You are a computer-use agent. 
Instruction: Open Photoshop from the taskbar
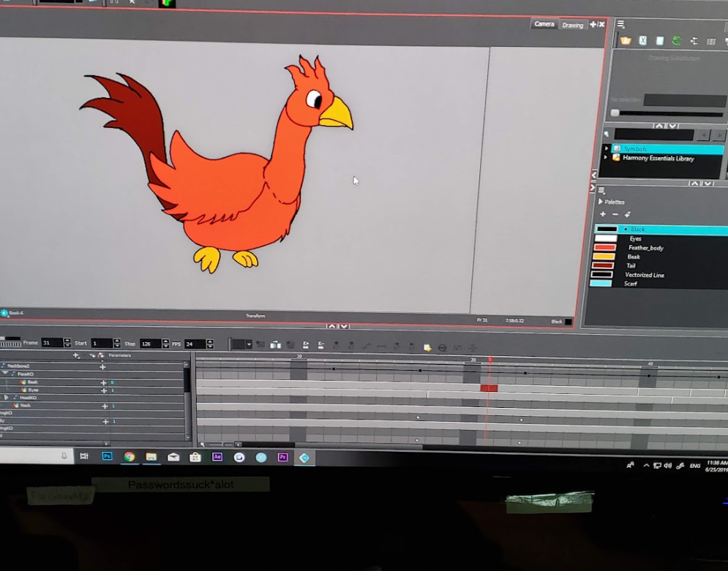[107, 456]
